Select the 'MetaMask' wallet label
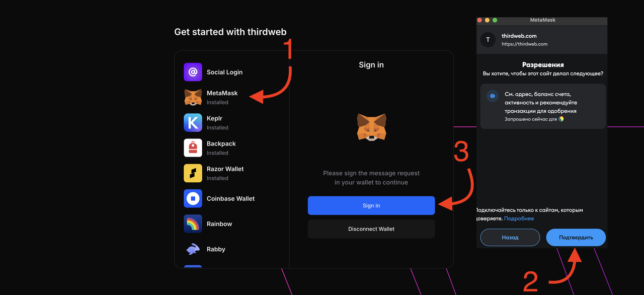The image size is (644, 295). pyautogui.click(x=222, y=93)
